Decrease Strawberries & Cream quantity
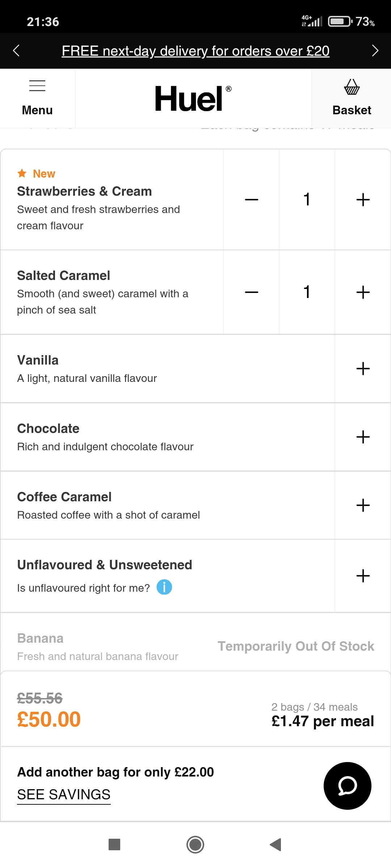This screenshot has width=391, height=868. [252, 200]
